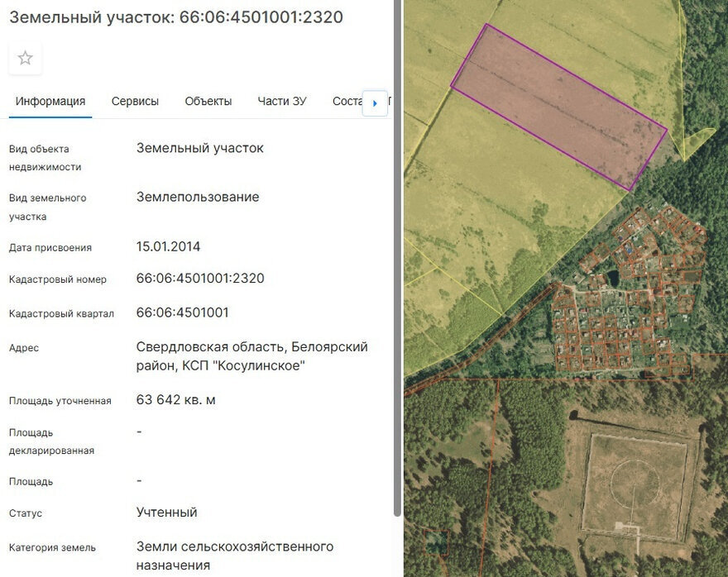The width and height of the screenshot is (728, 577).
Task: Click the cadastral quarter 66:06:4501001 value
Action: pos(184,312)
